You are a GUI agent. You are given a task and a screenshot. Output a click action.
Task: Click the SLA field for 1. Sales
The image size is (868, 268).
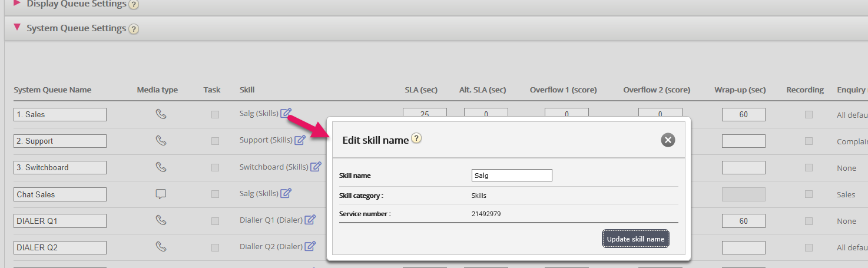(x=425, y=114)
